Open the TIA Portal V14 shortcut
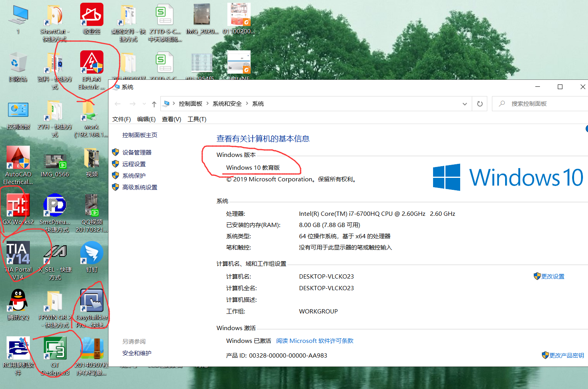The width and height of the screenshot is (588, 389). (18, 253)
